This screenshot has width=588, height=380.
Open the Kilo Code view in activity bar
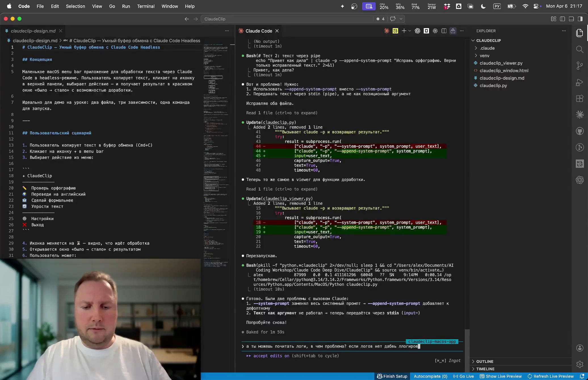coord(579,164)
